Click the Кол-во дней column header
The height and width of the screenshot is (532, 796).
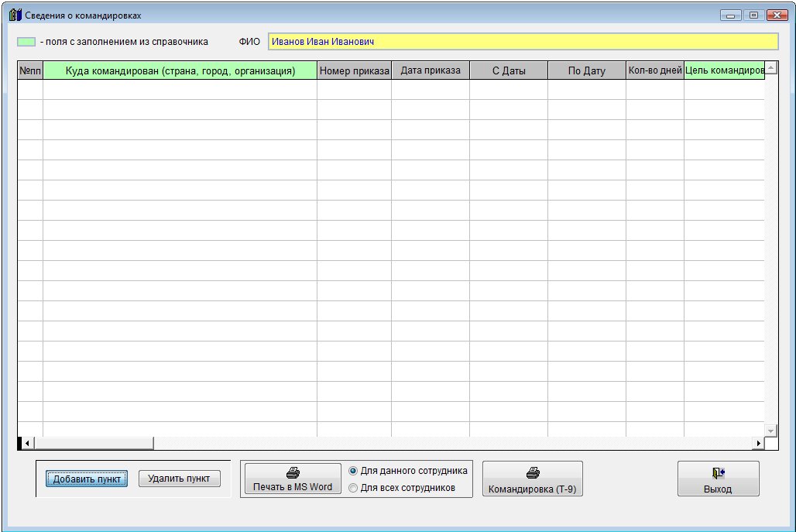(x=655, y=70)
